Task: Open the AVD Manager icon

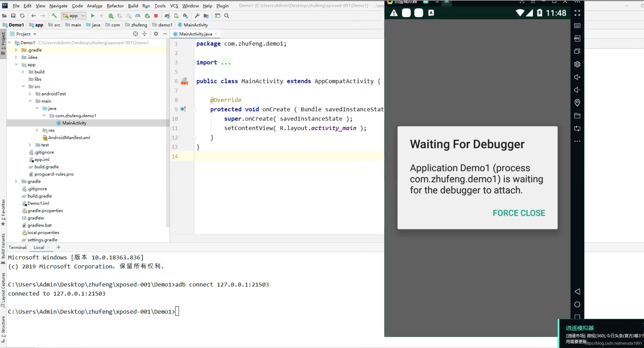Action: [177, 16]
